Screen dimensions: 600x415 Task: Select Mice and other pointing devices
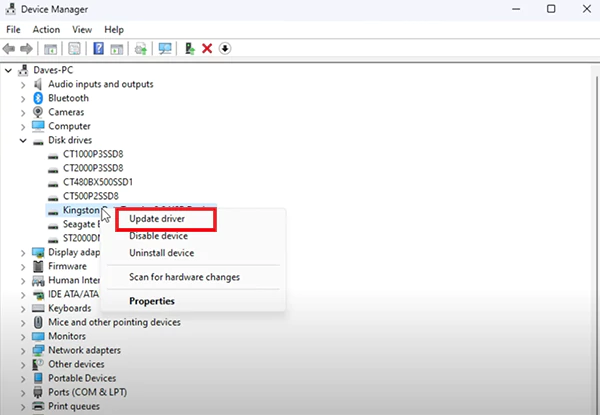[x=114, y=322]
